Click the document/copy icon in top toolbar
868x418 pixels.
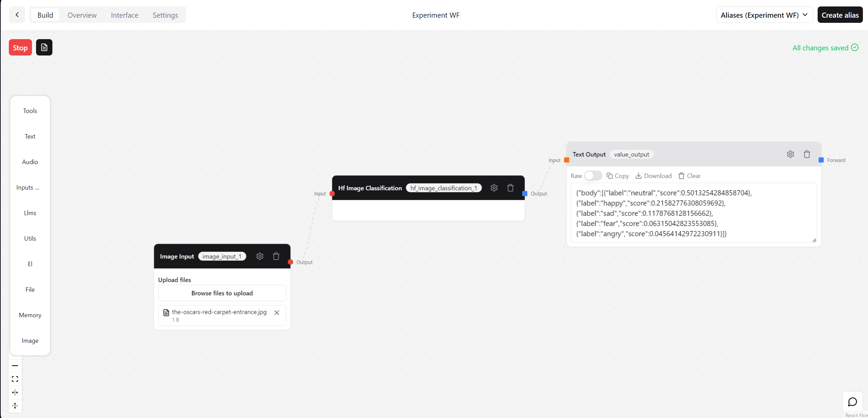pyautogui.click(x=44, y=47)
